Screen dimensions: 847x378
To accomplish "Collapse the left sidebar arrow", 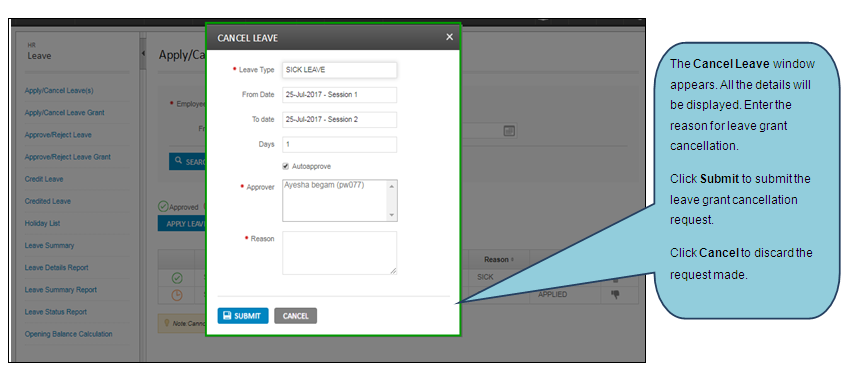I will coord(143,53).
